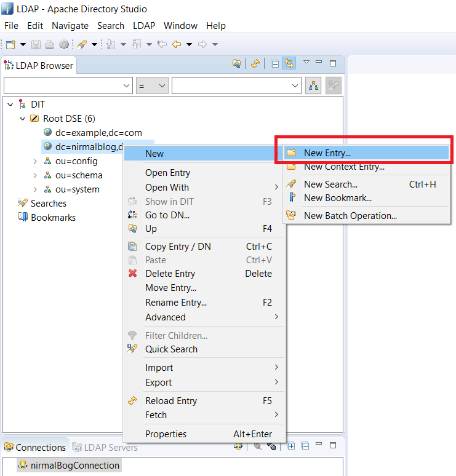Screen dimensions: 456x476
Task: Click Go to DN... in context menu
Action: (x=204, y=215)
